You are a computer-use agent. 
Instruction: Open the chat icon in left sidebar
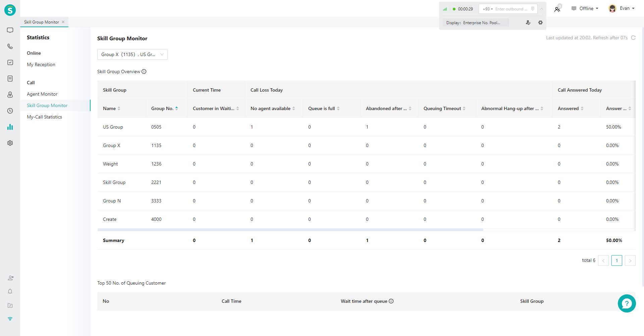(x=10, y=30)
